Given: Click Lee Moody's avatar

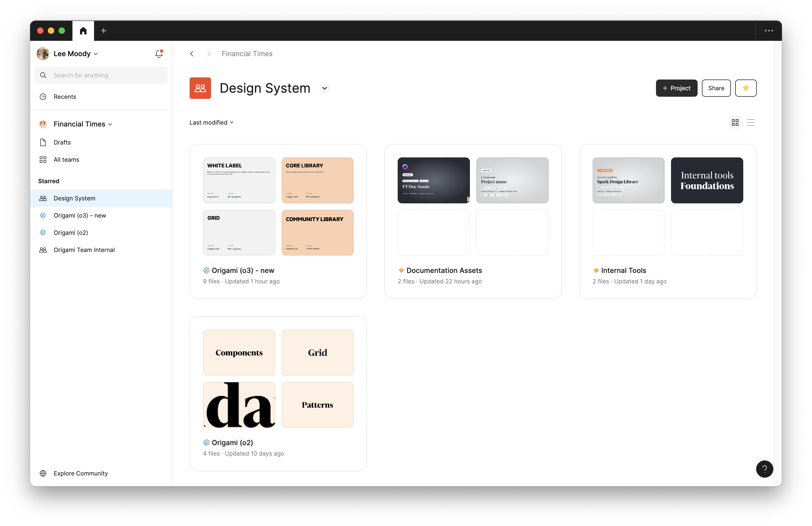Looking at the screenshot, I should click(x=43, y=53).
